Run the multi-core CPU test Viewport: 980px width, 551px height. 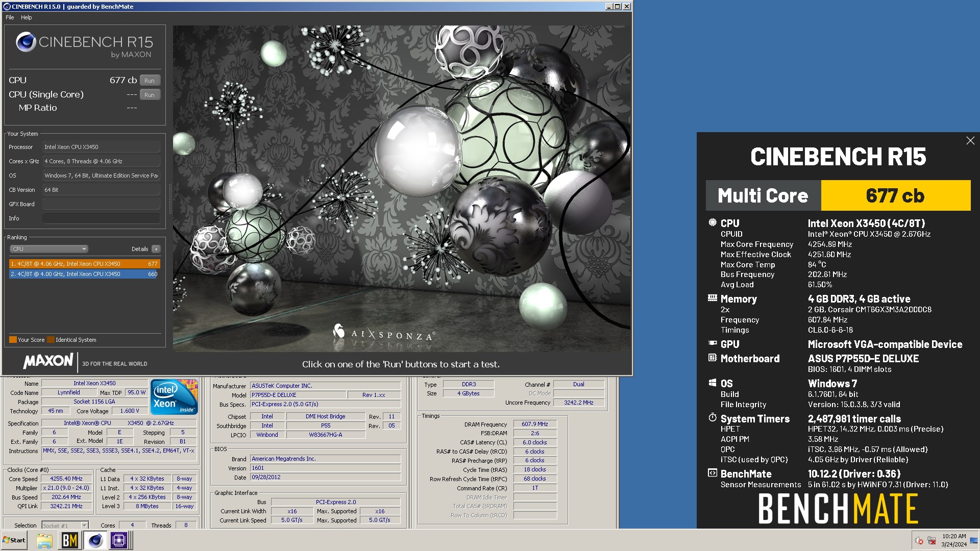150,81
